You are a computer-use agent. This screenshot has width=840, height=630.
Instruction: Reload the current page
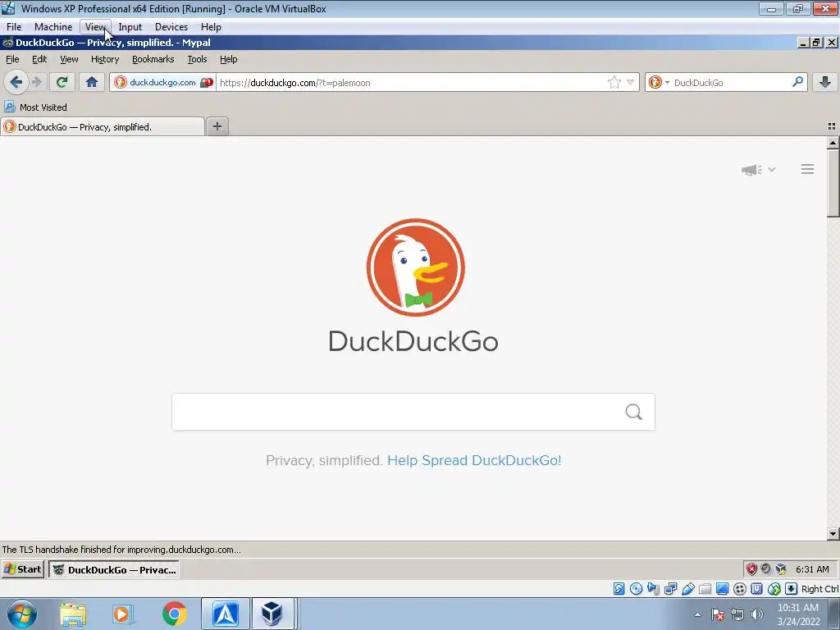point(62,82)
